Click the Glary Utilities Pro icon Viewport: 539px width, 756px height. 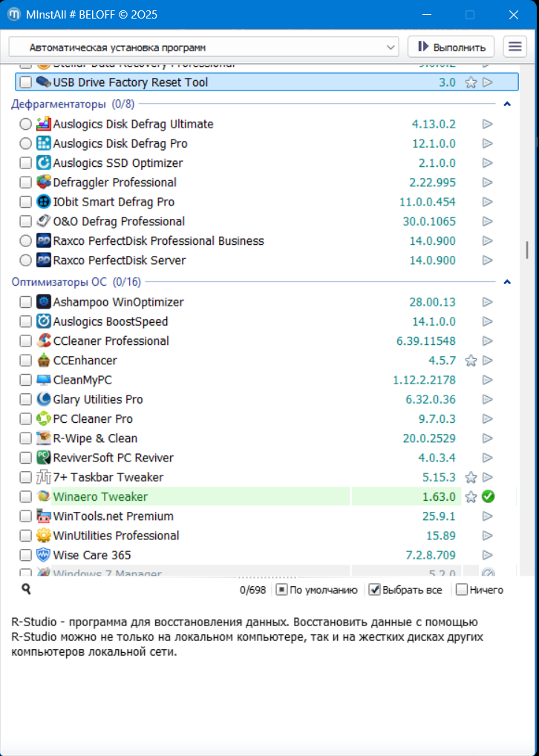[44, 399]
